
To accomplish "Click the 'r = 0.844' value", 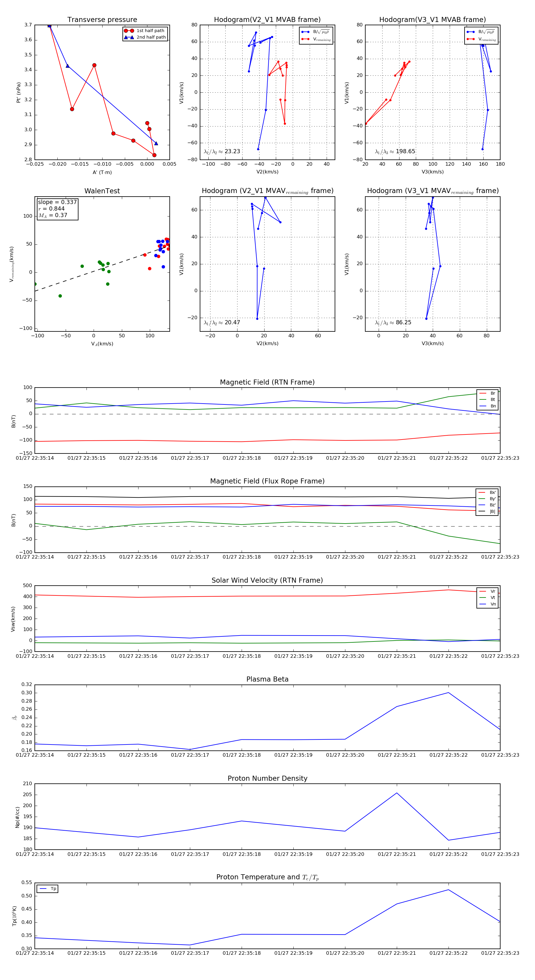I will pyautogui.click(x=51, y=208).
